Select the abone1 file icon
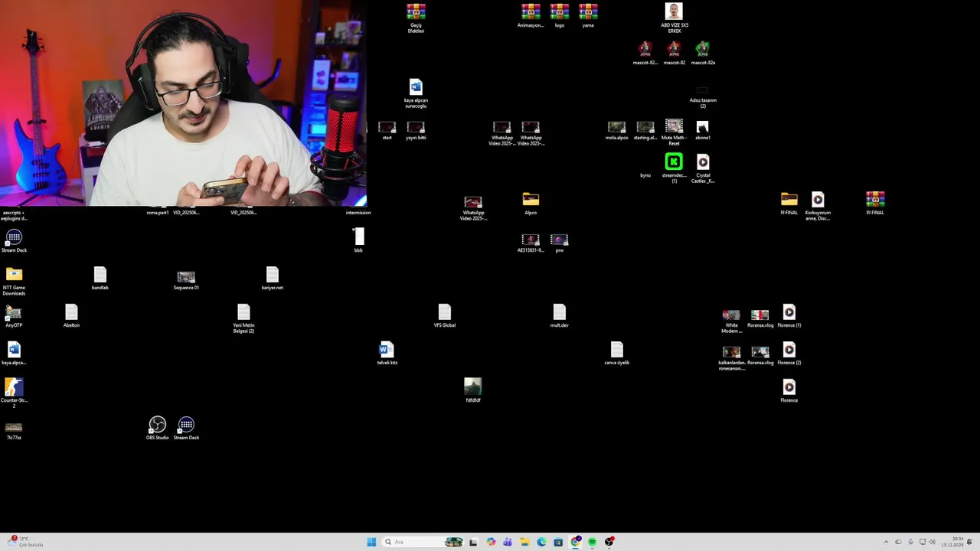Image resolution: width=980 pixels, height=551 pixels. [x=703, y=126]
